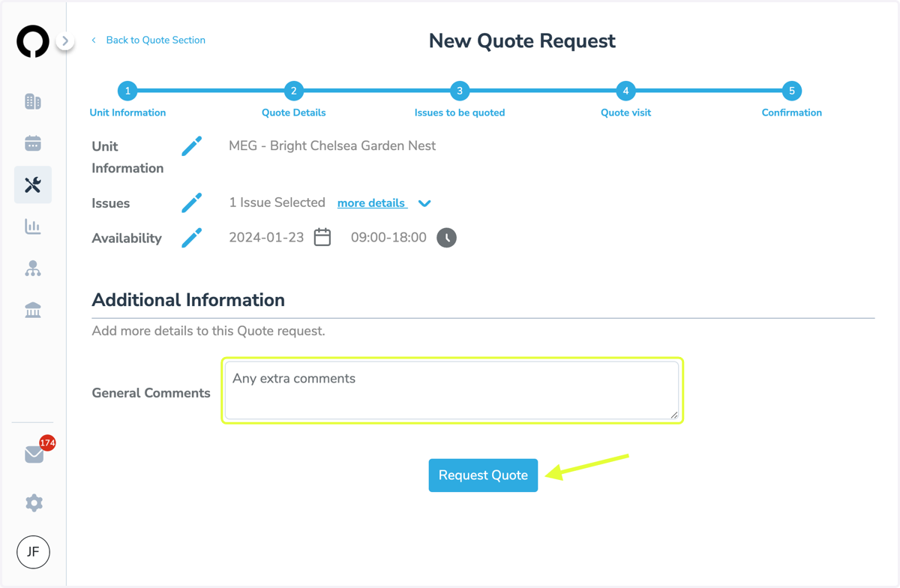Go back via Back to Quote Section
The width and height of the screenshot is (900, 588).
pos(148,40)
